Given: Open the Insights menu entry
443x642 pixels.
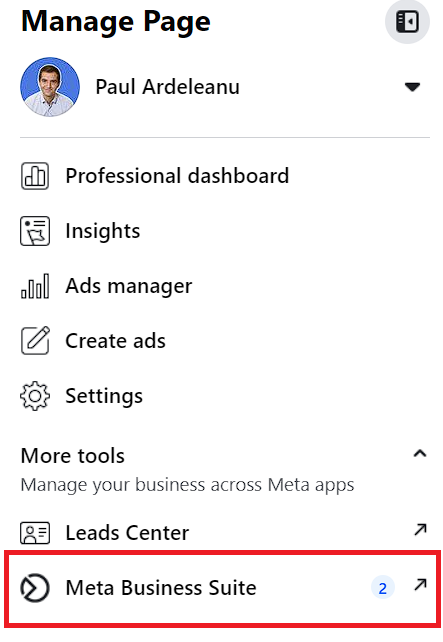Looking at the screenshot, I should pos(103,231).
